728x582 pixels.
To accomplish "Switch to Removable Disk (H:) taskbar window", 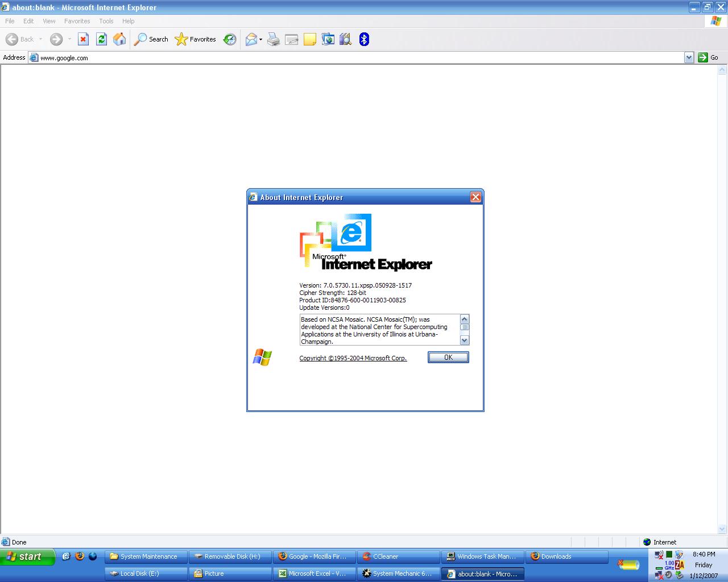I will [230, 556].
